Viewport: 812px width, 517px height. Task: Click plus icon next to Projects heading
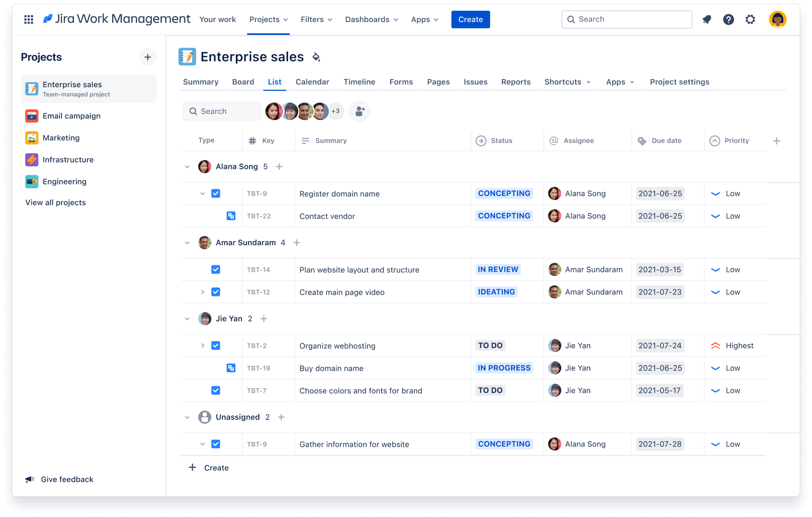tap(148, 57)
